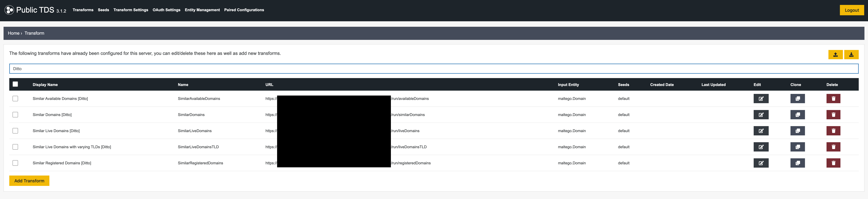Click the Public TDS logo icon
Screen dimensions: 868x199
click(9, 10)
